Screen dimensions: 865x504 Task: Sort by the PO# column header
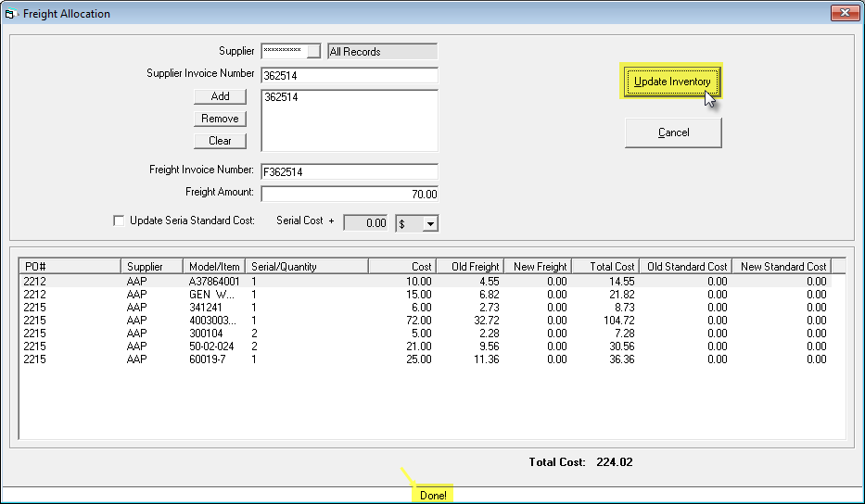pyautogui.click(x=70, y=266)
